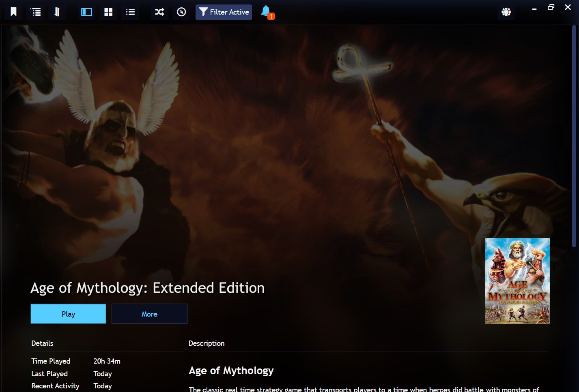Open the sort order icon
The image size is (579, 392).
click(57, 12)
